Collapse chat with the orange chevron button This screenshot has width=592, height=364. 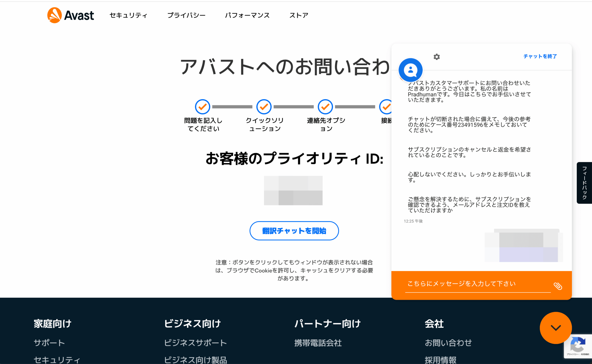point(556,328)
